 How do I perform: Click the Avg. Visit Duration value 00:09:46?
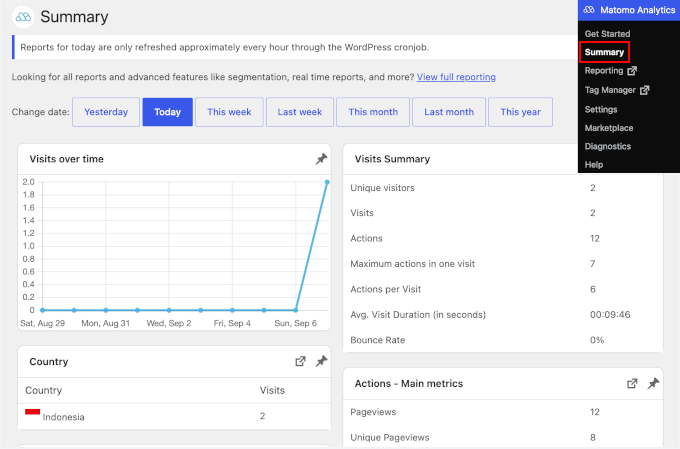[x=610, y=315]
